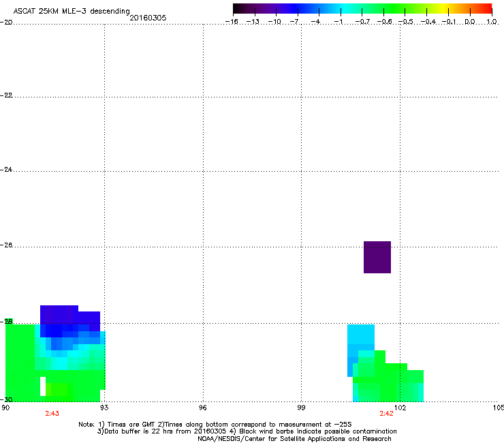Click the large green data region at longitude 90

coord(20,363)
